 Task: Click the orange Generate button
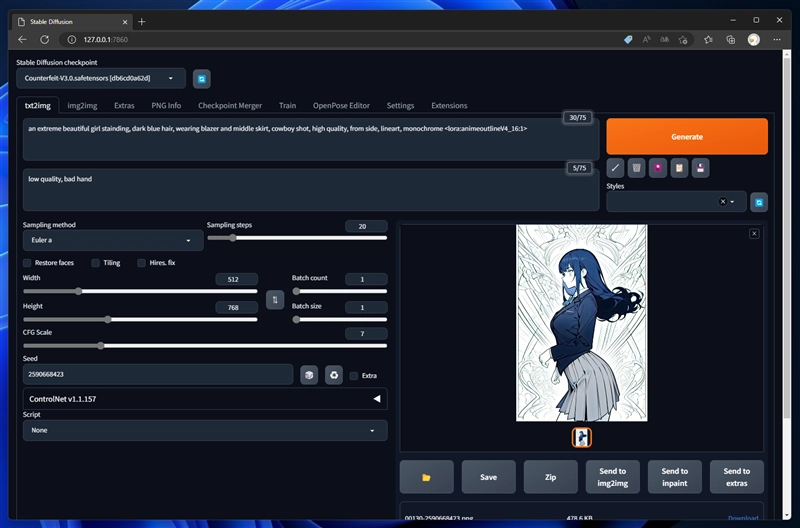(687, 137)
